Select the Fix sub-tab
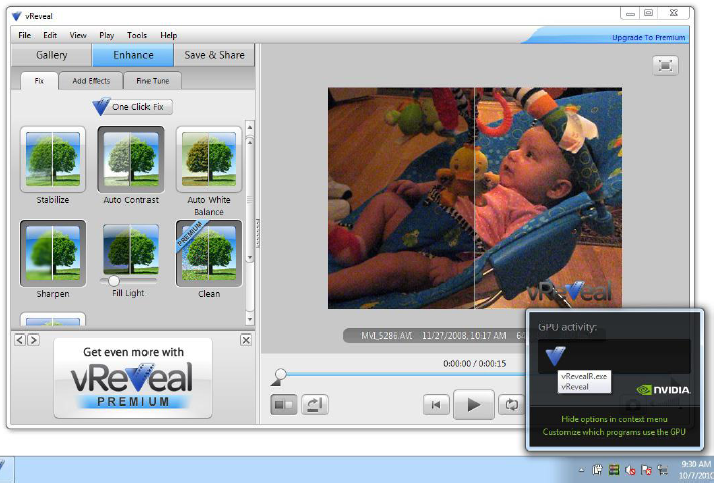Image resolution: width=718 pixels, height=489 pixels. [39, 81]
